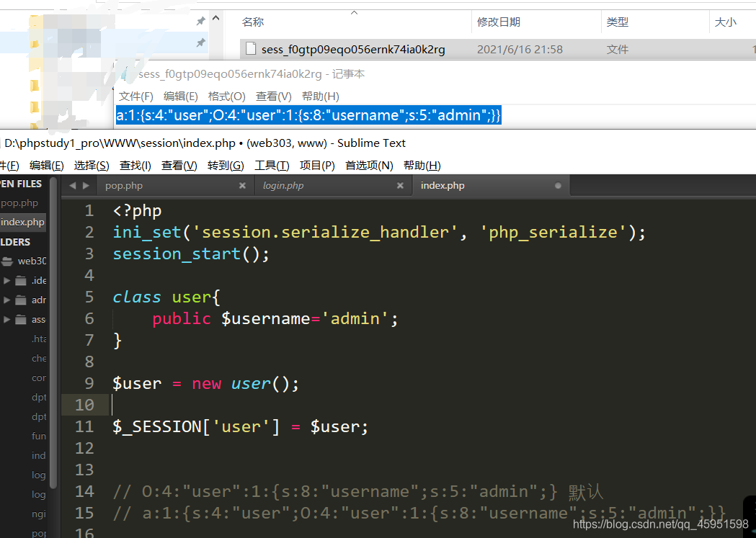
Task: Click the adr folder icon
Action: (x=21, y=300)
